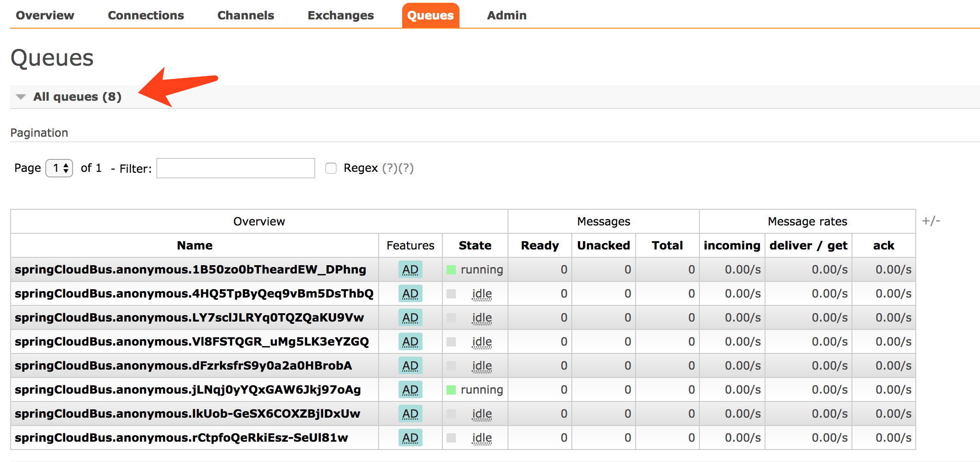Open queue springCloudBus.anonymous.1B50zo0bTheardEW_DPhng

(x=190, y=269)
